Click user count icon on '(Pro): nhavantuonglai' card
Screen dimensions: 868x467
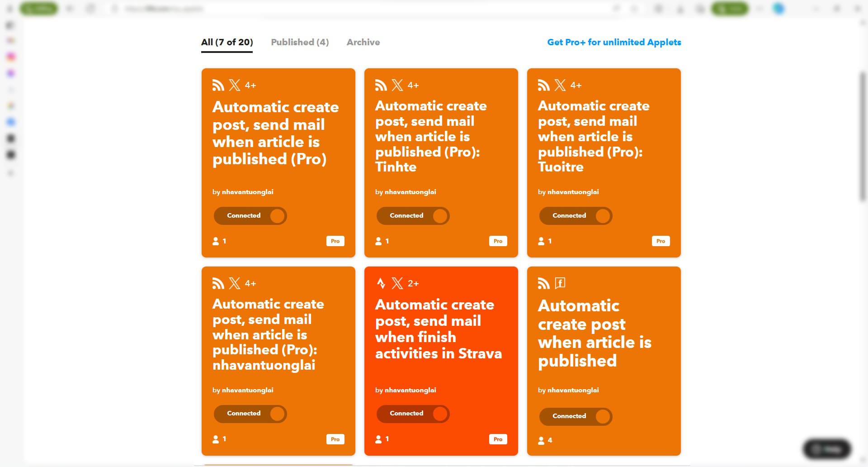(x=216, y=439)
